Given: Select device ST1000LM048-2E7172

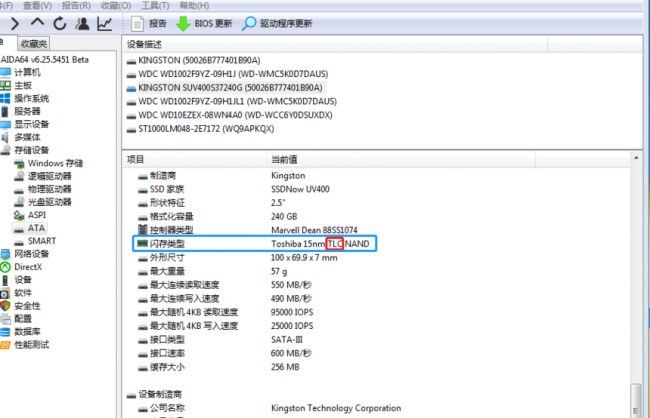Looking at the screenshot, I should tap(200, 129).
